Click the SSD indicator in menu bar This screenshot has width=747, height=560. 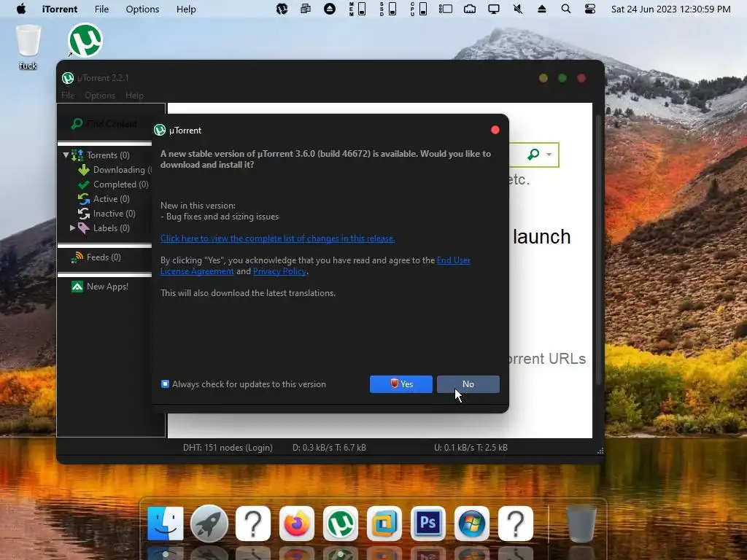click(x=388, y=9)
